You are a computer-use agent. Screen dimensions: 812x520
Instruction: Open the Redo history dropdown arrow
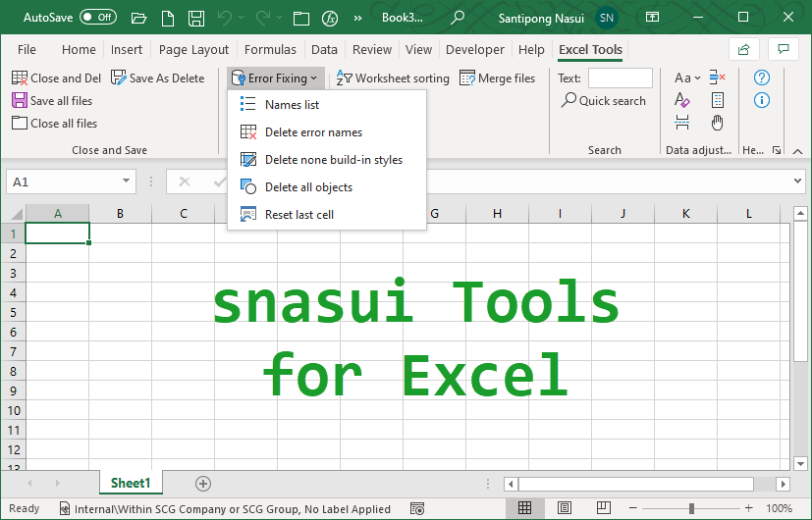(x=279, y=18)
